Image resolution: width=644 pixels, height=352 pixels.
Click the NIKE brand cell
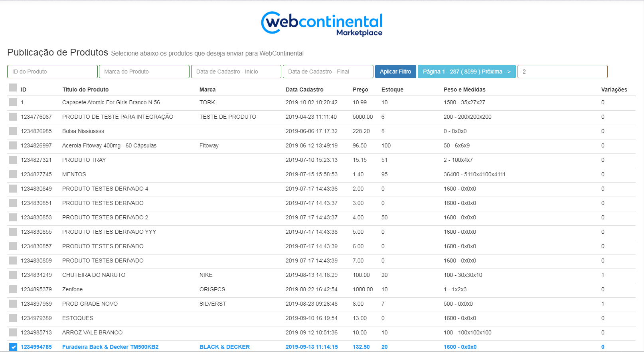click(206, 275)
